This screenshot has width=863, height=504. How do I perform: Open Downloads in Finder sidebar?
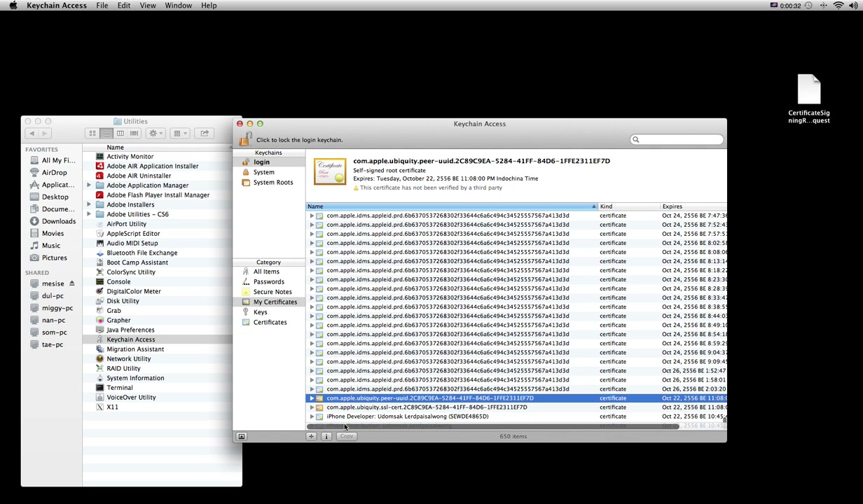point(53,221)
